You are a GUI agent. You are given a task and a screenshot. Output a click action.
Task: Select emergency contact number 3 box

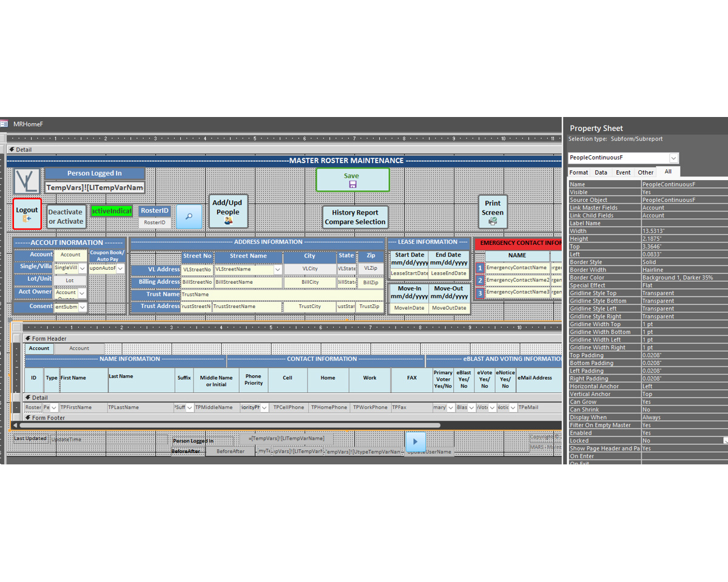coord(480,293)
